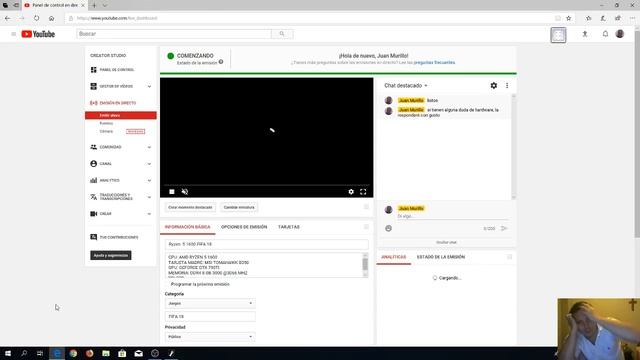The height and width of the screenshot is (360, 640).
Task: Open the Privacidad dropdown
Action: pos(210,337)
